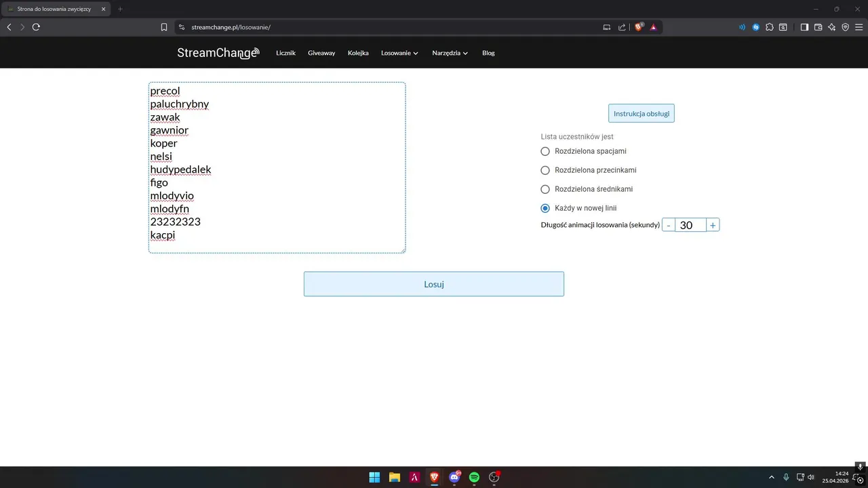Select 'Każdy w nowej linii' radio option
Image resolution: width=868 pixels, height=488 pixels.
tap(545, 208)
